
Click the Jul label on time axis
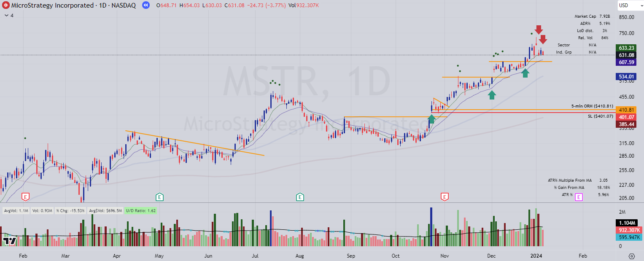[255, 256]
